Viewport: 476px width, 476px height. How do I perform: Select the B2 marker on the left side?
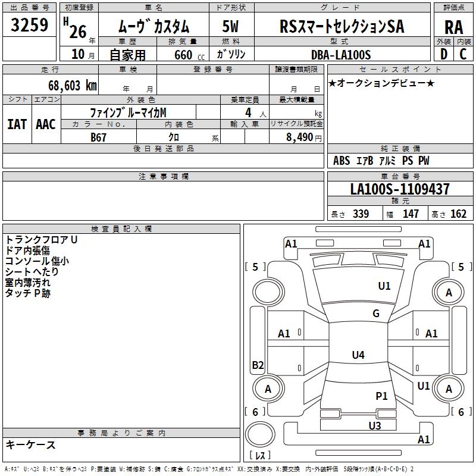click(x=258, y=365)
